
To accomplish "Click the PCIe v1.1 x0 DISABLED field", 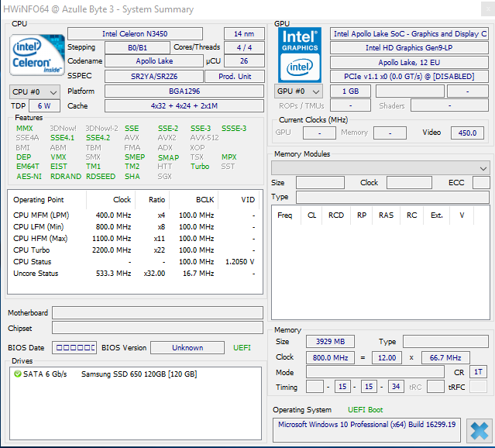I will (410, 77).
